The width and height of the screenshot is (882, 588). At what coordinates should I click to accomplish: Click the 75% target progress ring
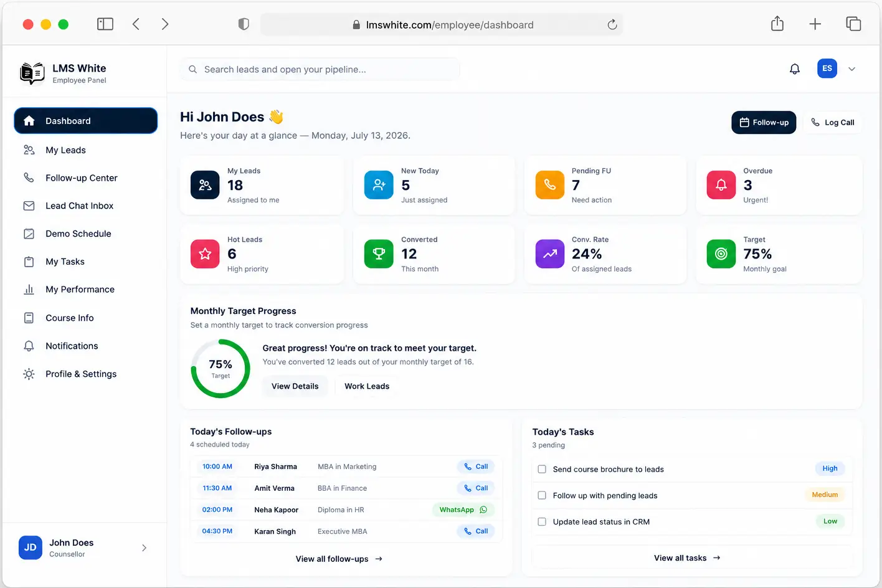click(x=220, y=369)
